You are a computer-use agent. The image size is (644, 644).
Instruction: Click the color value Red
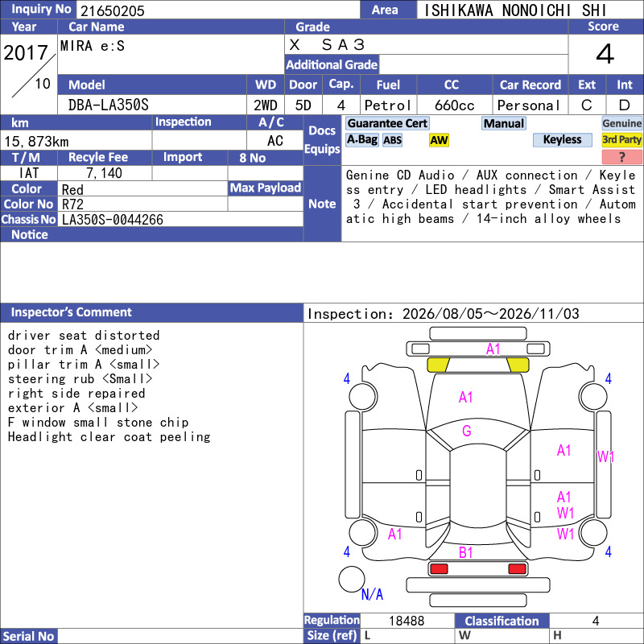(x=72, y=189)
